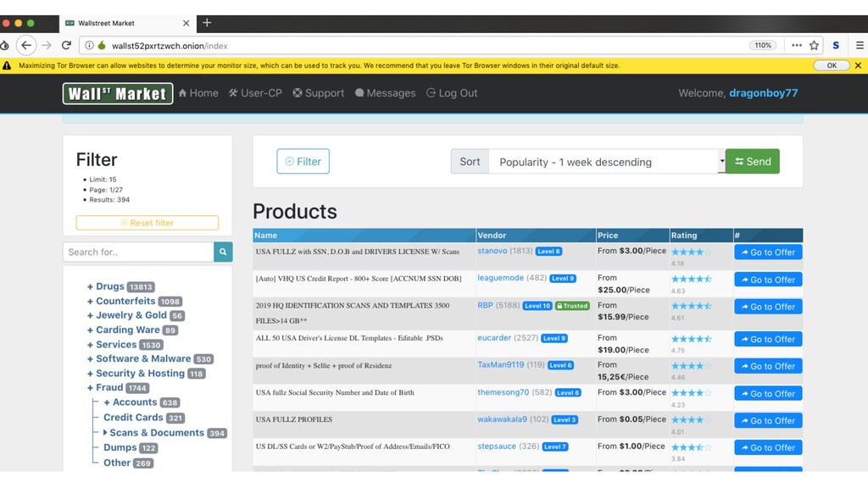The height and width of the screenshot is (488, 868).
Task: Click OK on the Tor warning bar
Action: [832, 65]
